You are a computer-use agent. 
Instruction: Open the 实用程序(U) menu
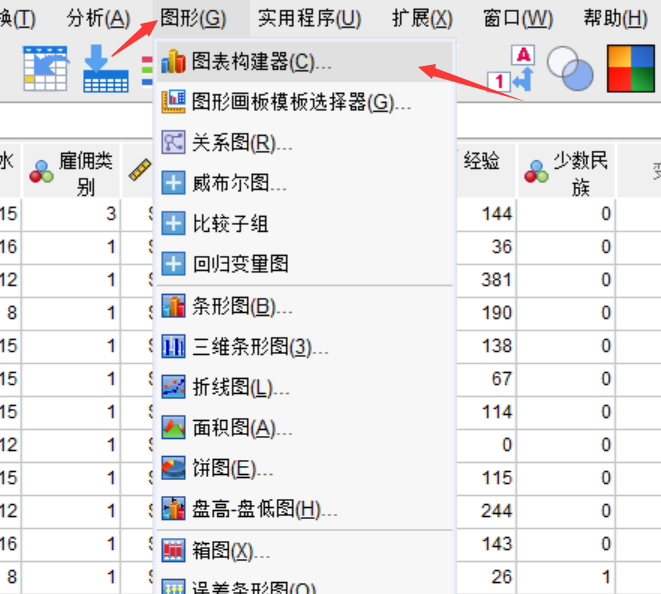[309, 19]
